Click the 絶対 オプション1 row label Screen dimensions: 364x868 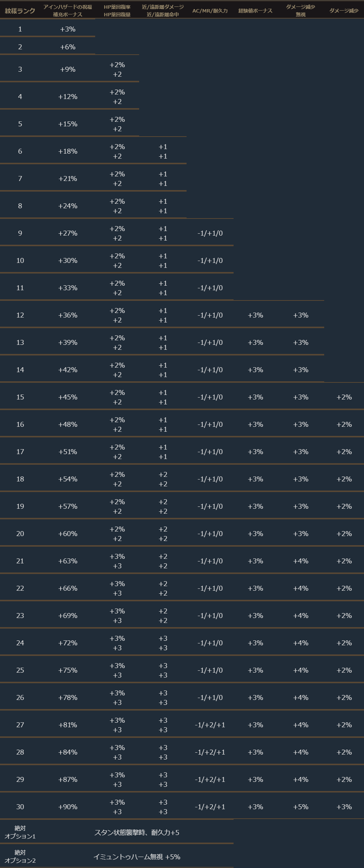click(x=20, y=832)
